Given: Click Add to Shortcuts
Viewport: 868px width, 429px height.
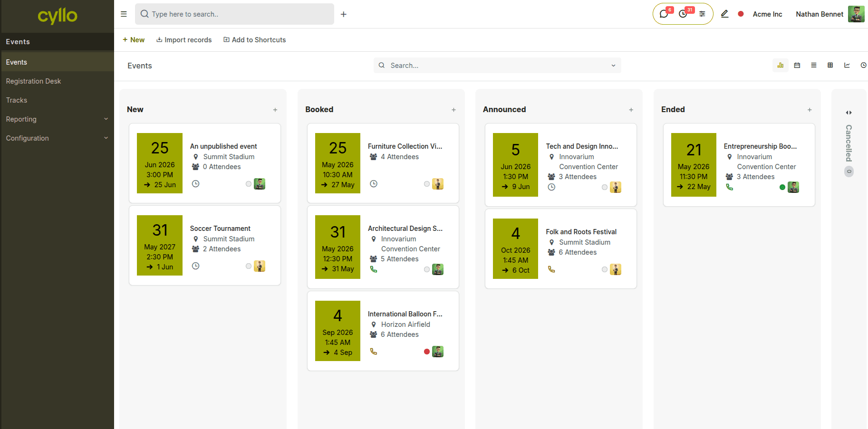Looking at the screenshot, I should [255, 40].
